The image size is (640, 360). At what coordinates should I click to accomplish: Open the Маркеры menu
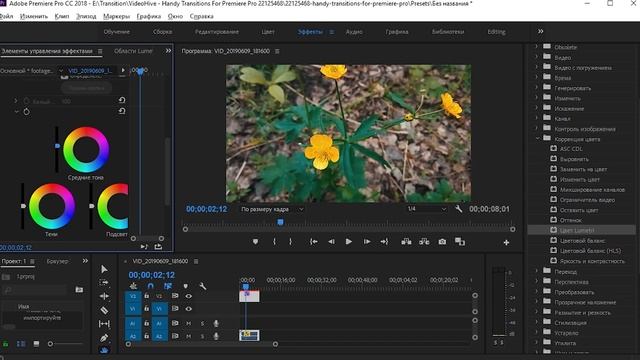pos(116,16)
